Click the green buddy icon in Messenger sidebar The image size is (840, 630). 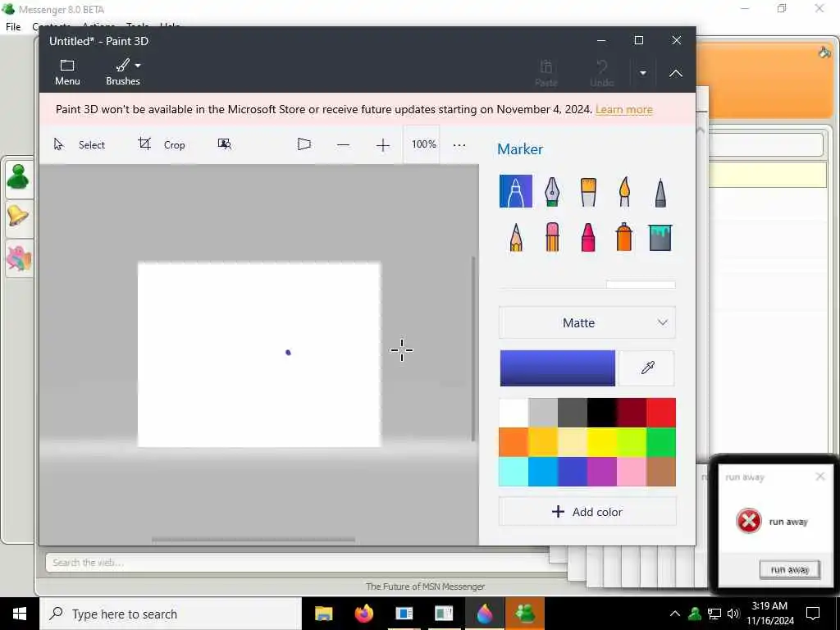click(x=18, y=177)
